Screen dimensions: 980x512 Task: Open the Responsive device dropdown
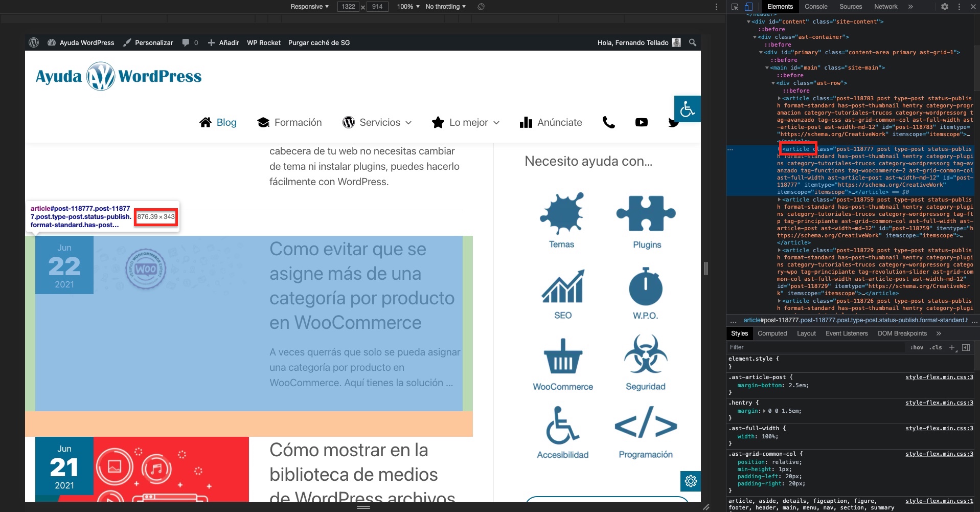(x=308, y=7)
